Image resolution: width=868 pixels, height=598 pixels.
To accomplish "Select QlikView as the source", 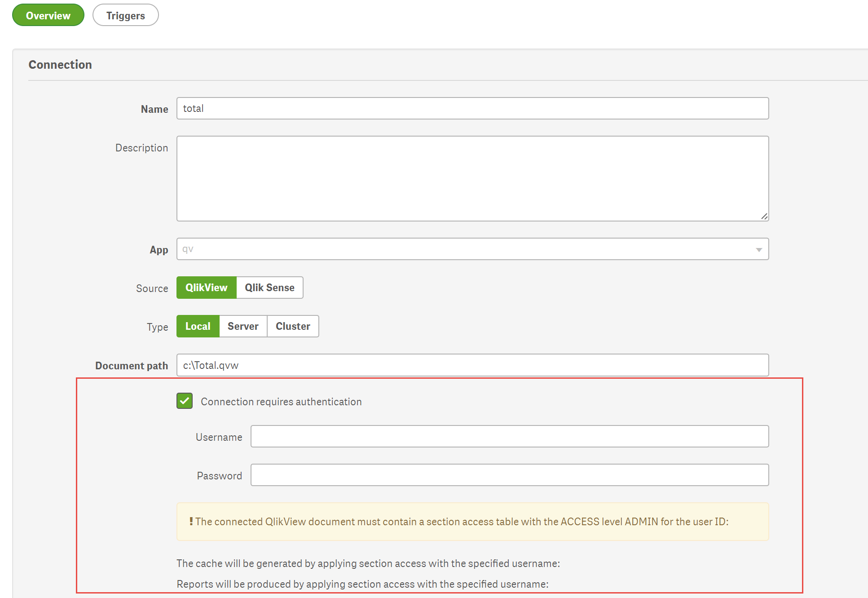I will click(206, 288).
